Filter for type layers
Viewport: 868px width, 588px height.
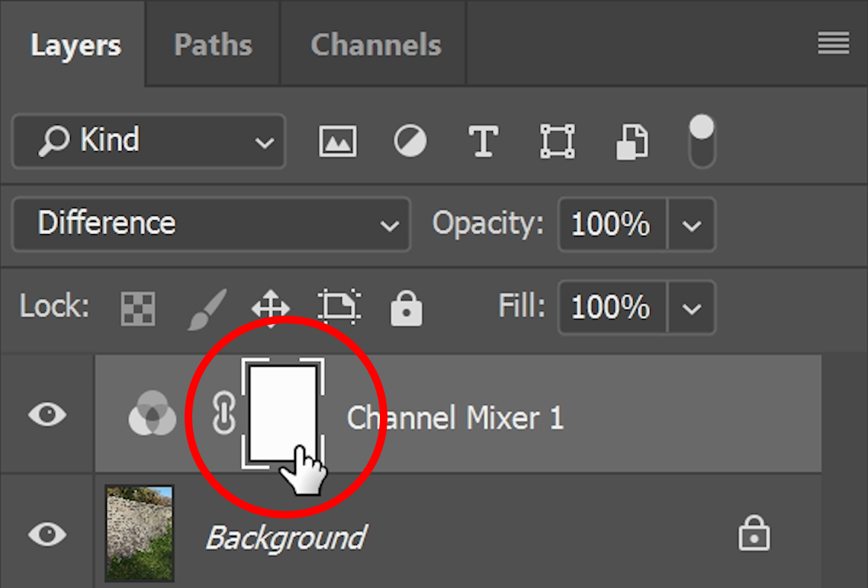tap(484, 141)
